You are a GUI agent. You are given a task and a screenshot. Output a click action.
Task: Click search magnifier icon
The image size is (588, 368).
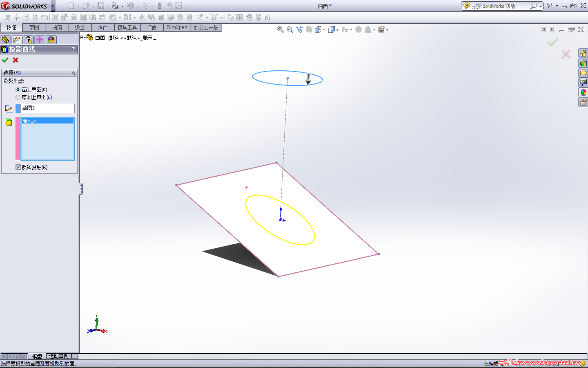tap(533, 6)
